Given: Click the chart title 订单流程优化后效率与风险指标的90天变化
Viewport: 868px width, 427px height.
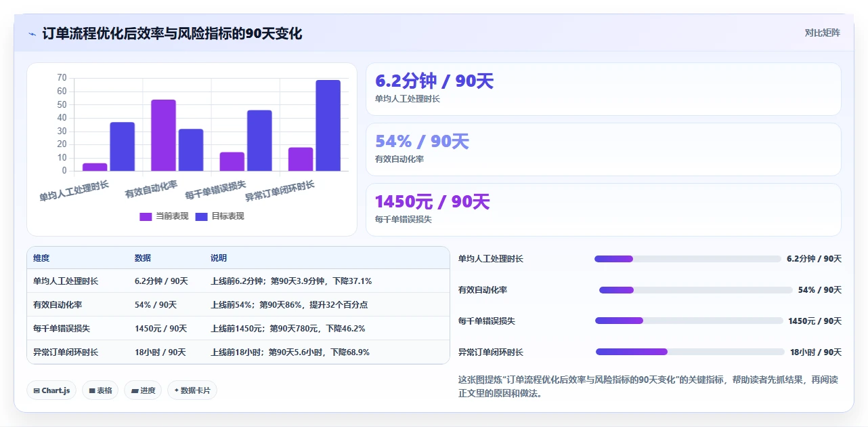Looking at the screenshot, I should pyautogui.click(x=172, y=33).
